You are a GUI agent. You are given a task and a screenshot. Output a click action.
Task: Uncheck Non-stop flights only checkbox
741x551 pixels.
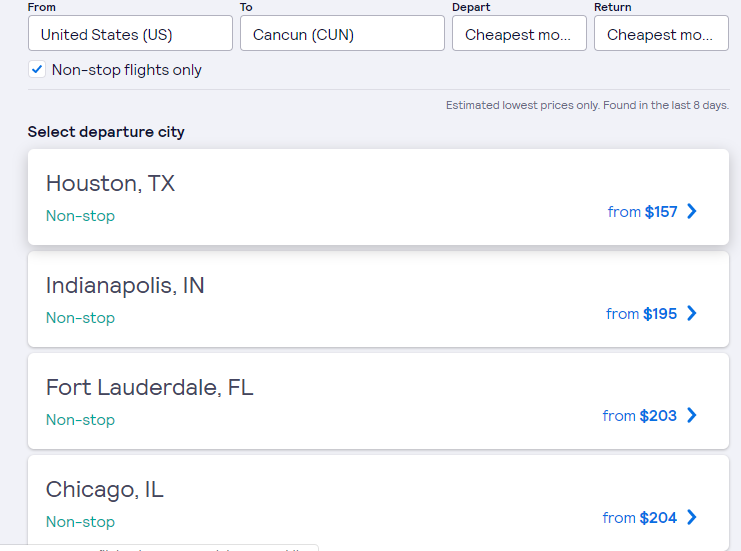click(x=37, y=70)
